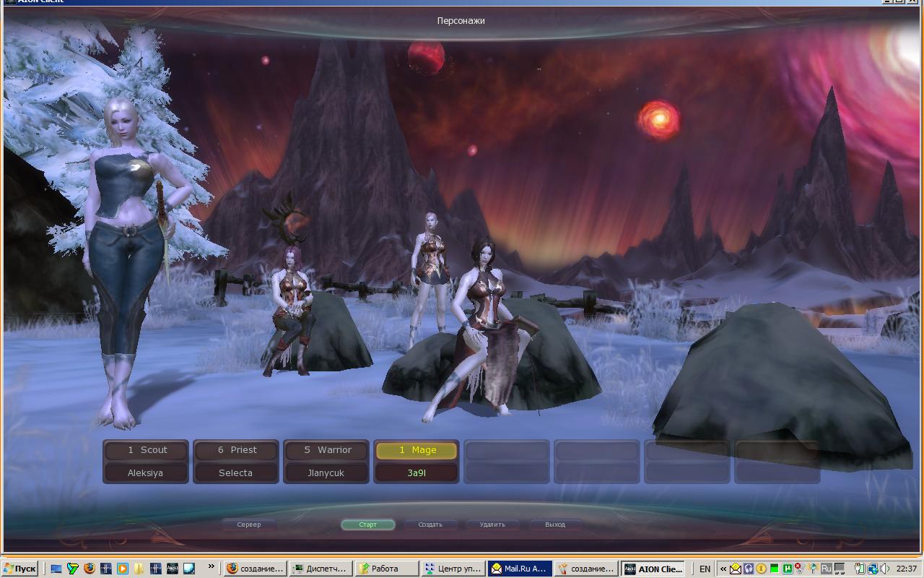Click the yellow coin tray icon
Viewport: 924px width, 578px height.
pos(761,569)
